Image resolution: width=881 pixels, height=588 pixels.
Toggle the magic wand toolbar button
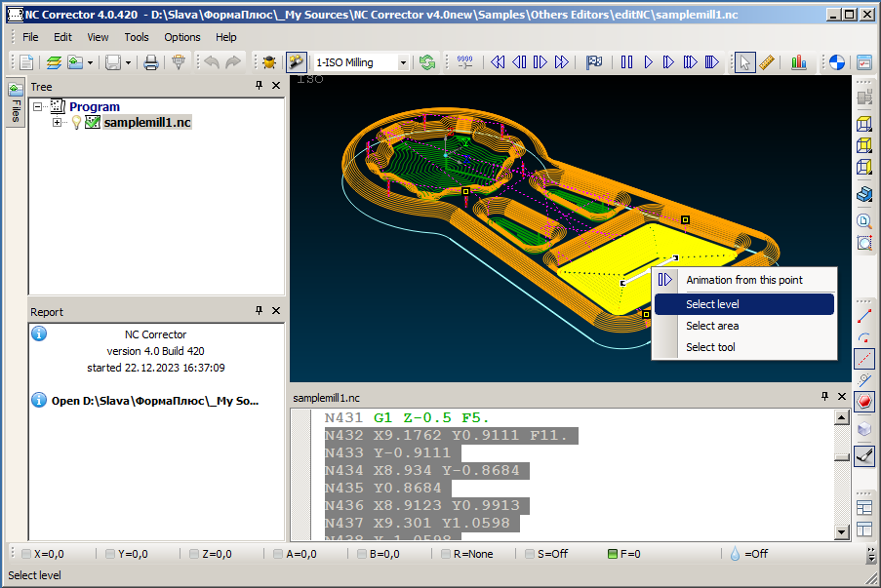point(296,61)
